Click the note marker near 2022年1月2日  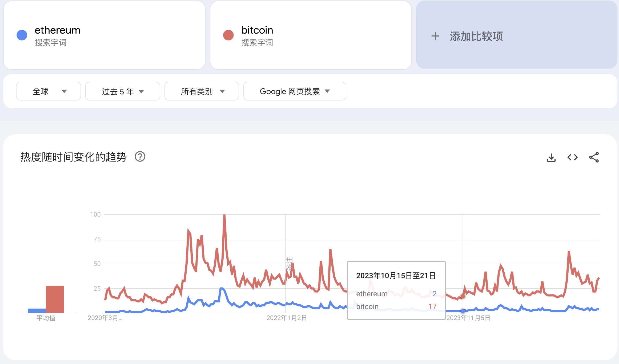point(289,263)
